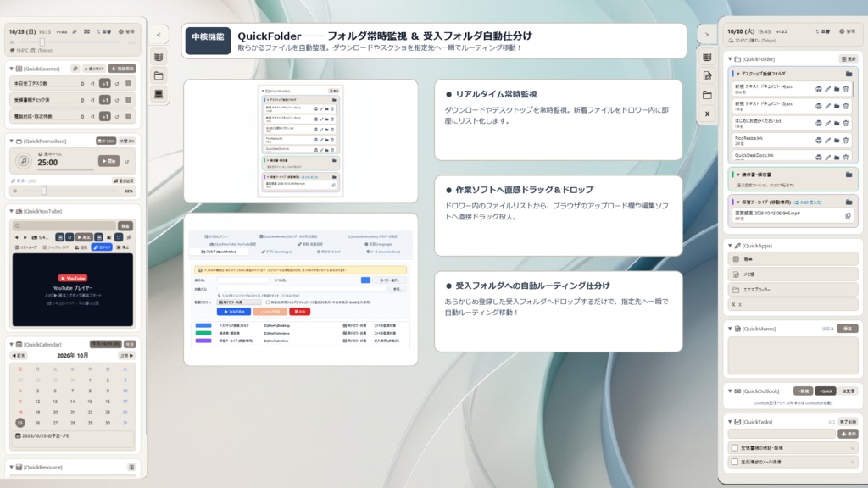The height and width of the screenshot is (488, 868).
Task: Collapse the QuickResource section
Action: 12,467
